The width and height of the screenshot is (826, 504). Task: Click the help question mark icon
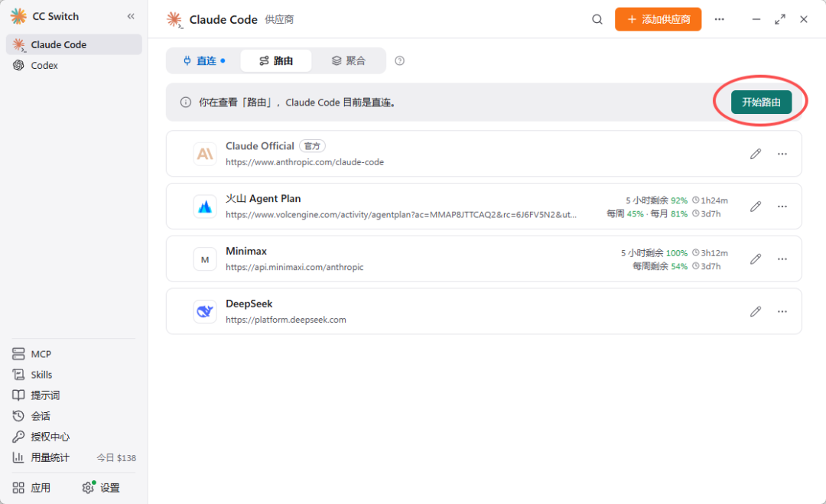(400, 60)
